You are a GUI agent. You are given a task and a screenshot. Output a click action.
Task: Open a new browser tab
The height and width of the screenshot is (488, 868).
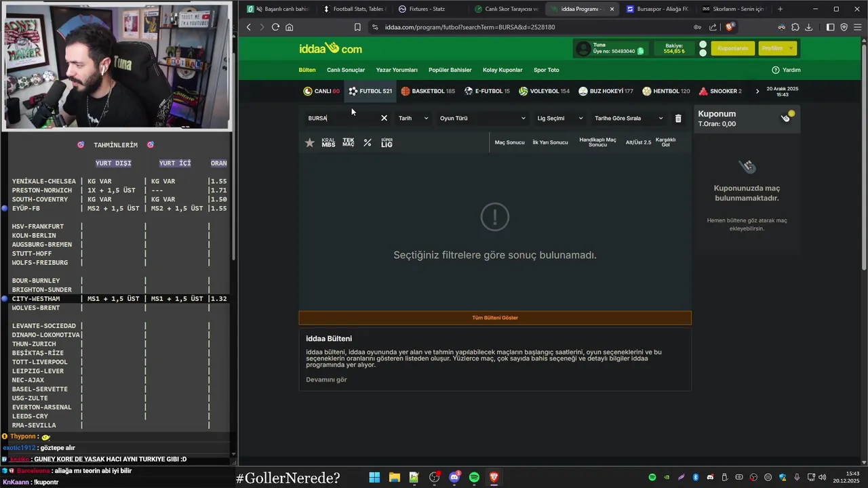780,9
